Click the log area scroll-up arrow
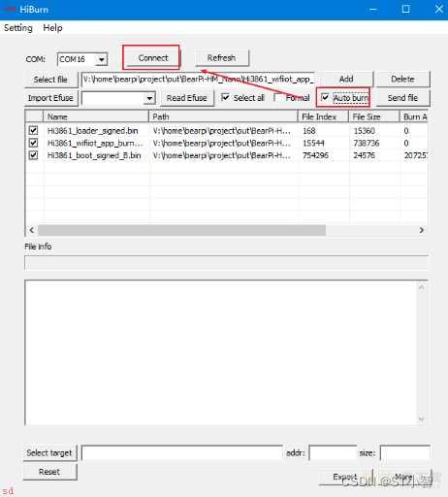 (422, 287)
